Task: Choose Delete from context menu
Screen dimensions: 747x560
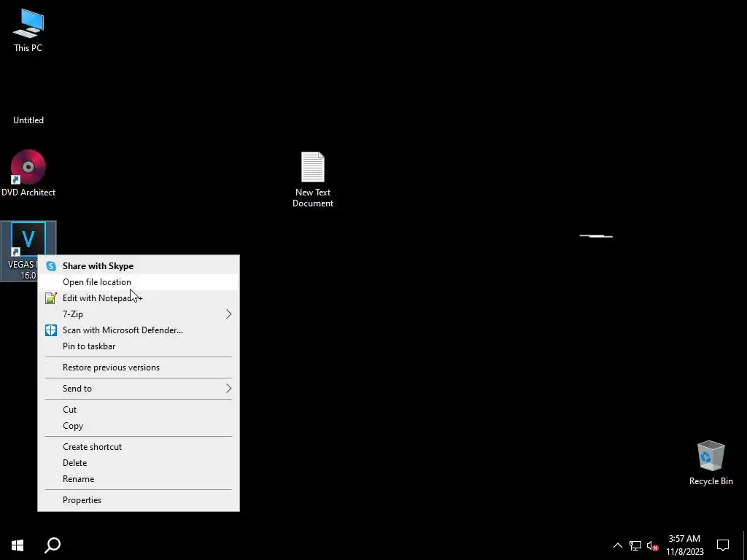Action: click(139, 463)
